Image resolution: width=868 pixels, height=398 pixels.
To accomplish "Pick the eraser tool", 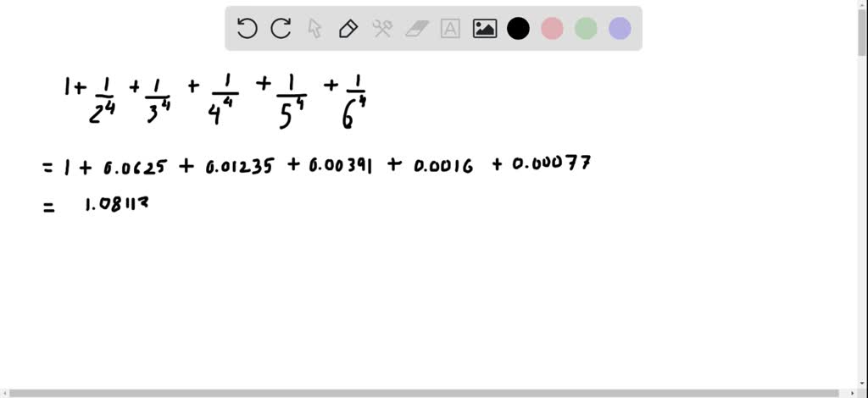I will [x=417, y=28].
